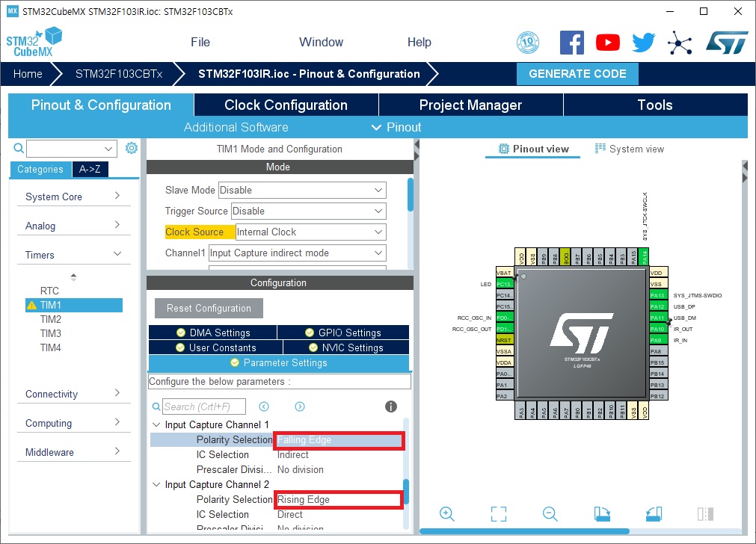Rotate the chip clockwise
Screen dimensions: 756x544
click(x=602, y=513)
